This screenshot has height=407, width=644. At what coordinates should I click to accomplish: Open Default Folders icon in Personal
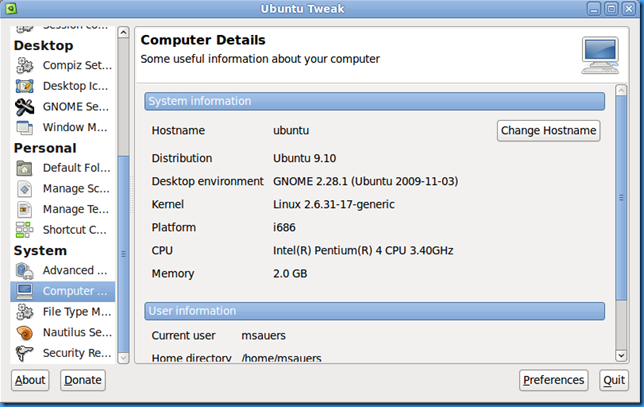[25, 168]
